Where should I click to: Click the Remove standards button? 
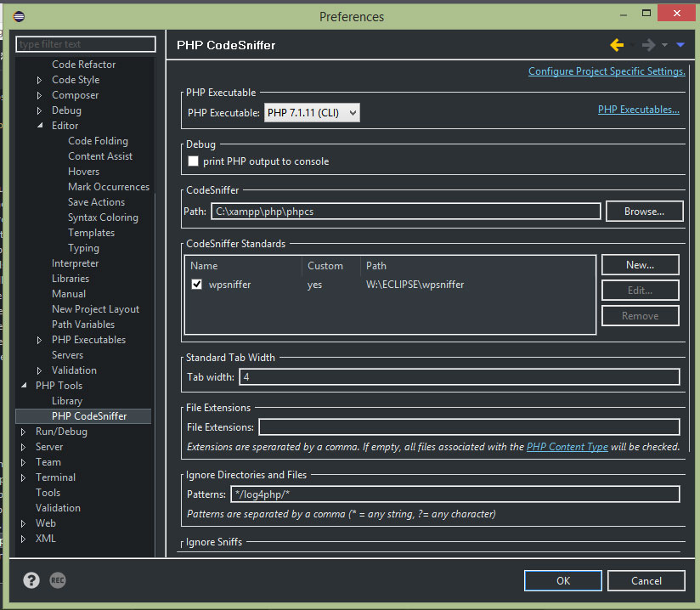coord(641,316)
